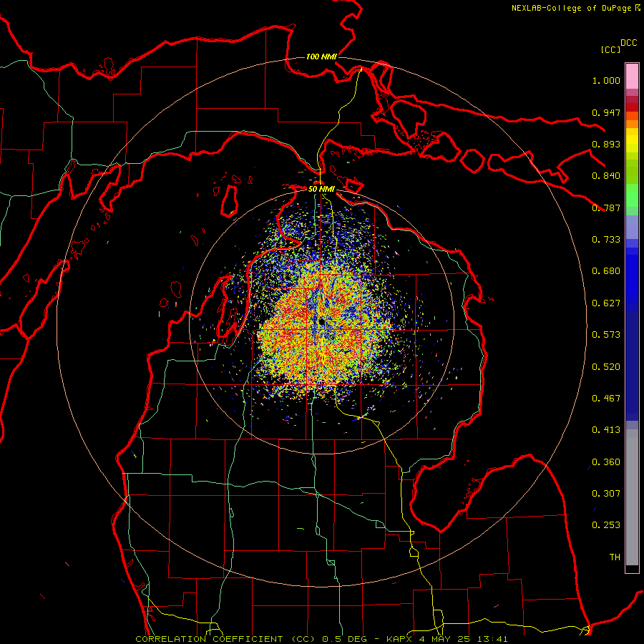Viewport: 644px width, 644px height.
Task: Click the [CC] units label
Action: [x=611, y=49]
